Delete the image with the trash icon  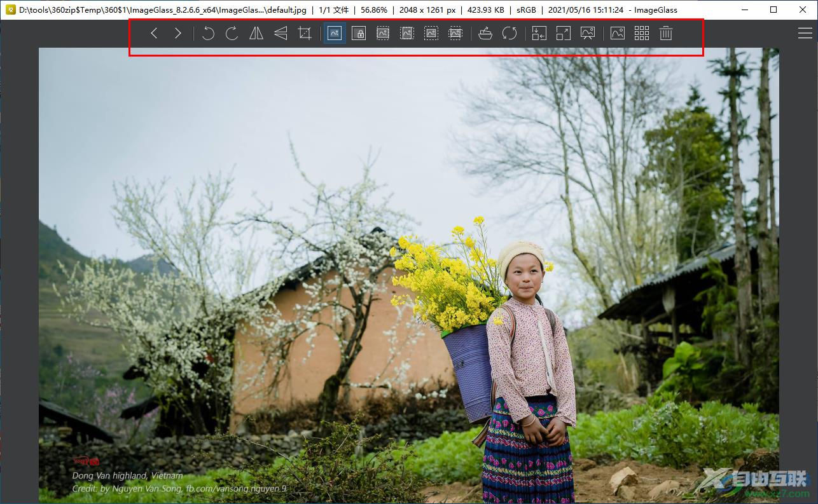(x=666, y=34)
